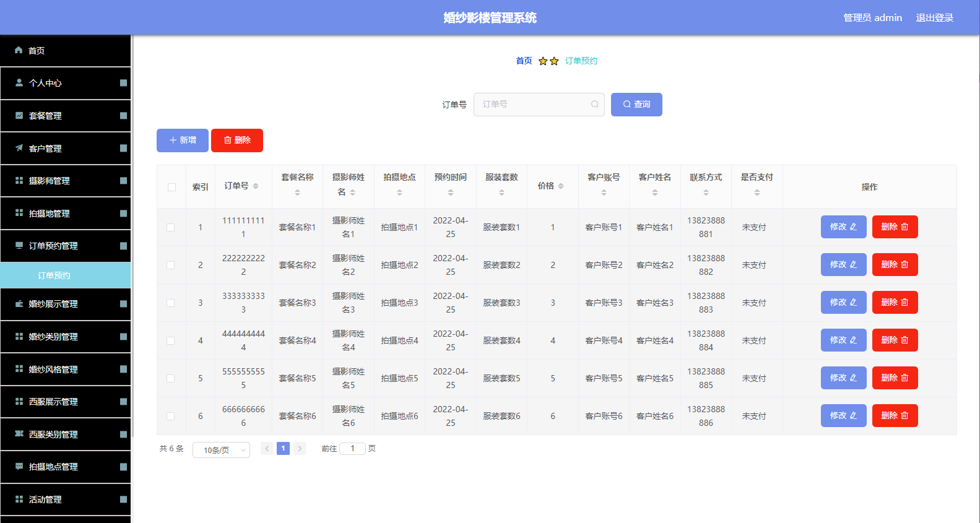This screenshot has height=523, width=980.
Task: Expand the 客户管理 submenu toggle
Action: click(123, 148)
